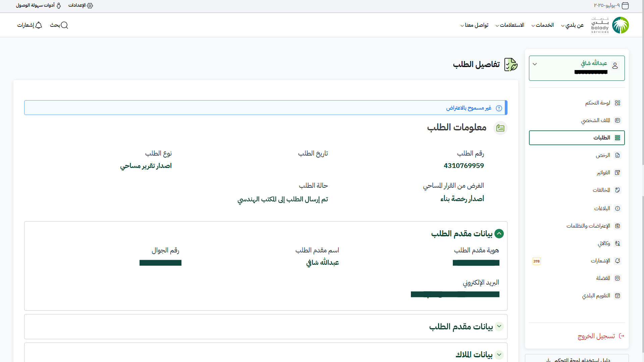Click the 378 notifications count badge

[536, 261]
